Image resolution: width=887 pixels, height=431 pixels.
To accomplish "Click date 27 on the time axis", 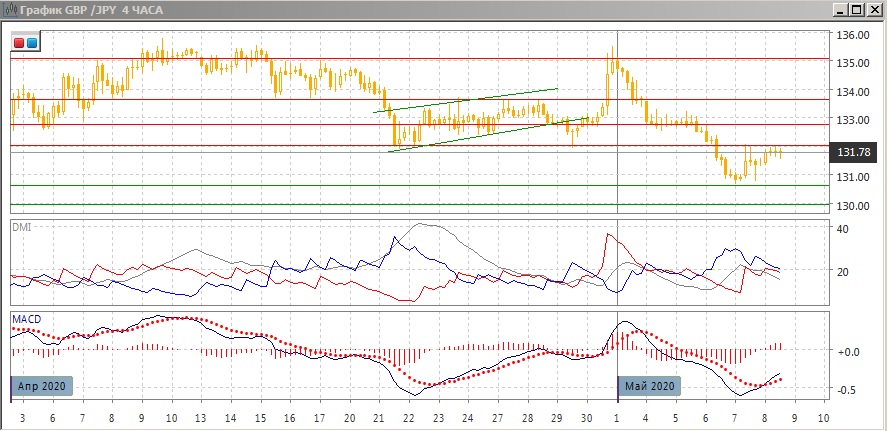I will coord(498,418).
